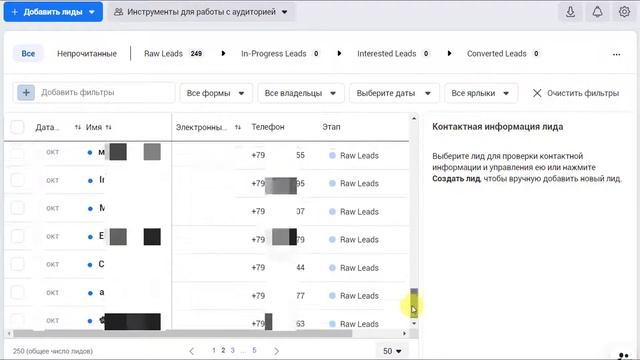Open Добавить лиды dropdown
This screenshot has width=640, height=360.
tap(53, 12)
